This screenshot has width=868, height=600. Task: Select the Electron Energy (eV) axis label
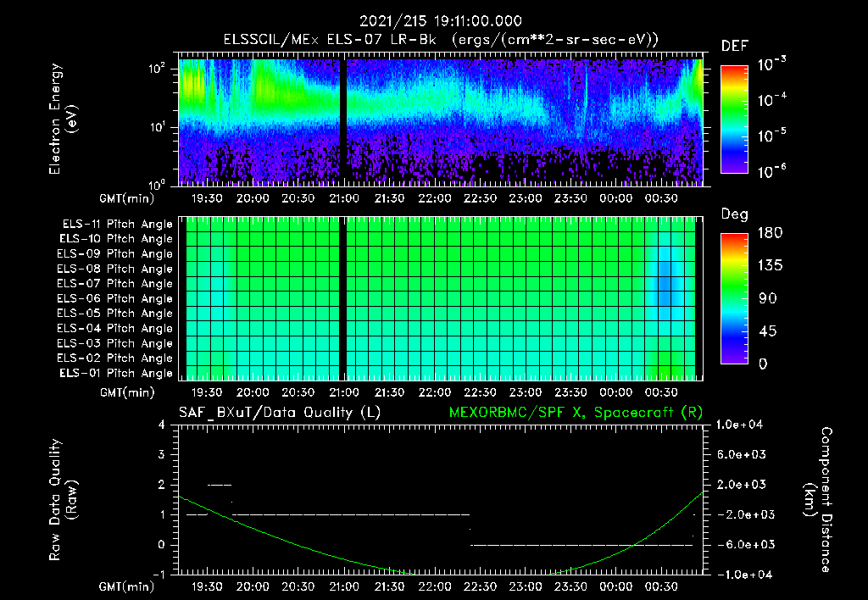click(63, 119)
